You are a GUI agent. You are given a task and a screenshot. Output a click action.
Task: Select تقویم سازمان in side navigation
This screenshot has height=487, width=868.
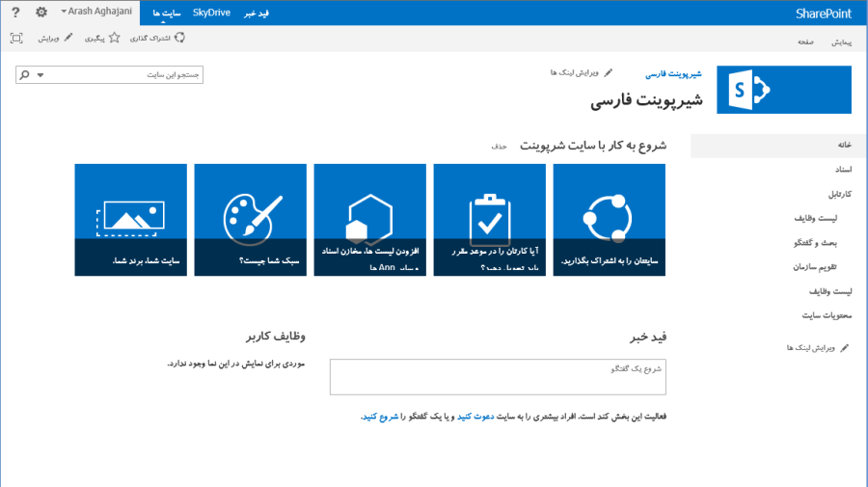[815, 267]
